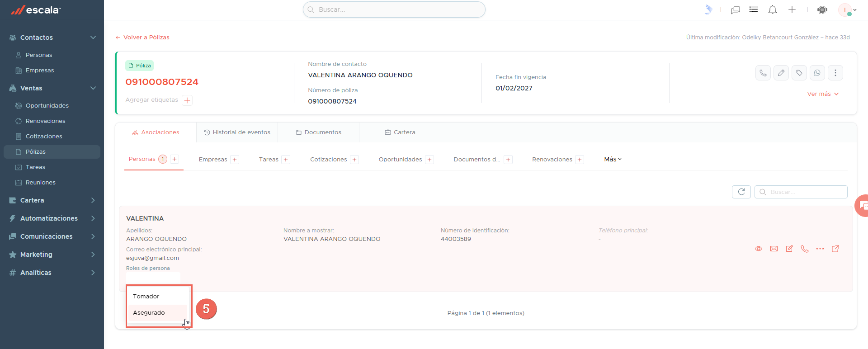Viewport: 868px width, 349px height.
Task: Open Valentina's record in new window icon
Action: 835,249
